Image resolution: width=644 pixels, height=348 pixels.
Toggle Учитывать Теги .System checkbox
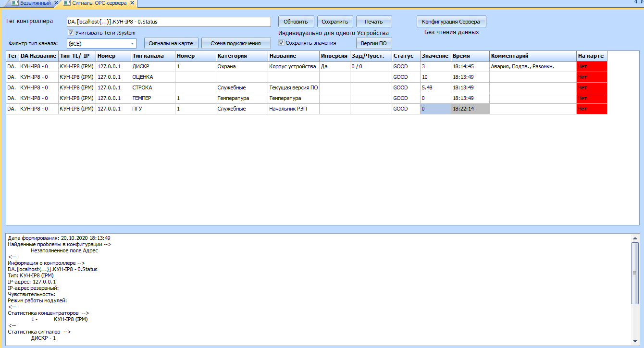(x=71, y=33)
